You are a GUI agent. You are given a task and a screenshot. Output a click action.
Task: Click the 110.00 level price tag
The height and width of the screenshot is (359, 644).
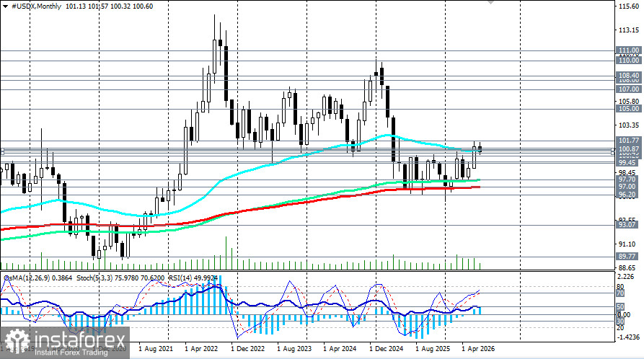pyautogui.click(x=629, y=60)
